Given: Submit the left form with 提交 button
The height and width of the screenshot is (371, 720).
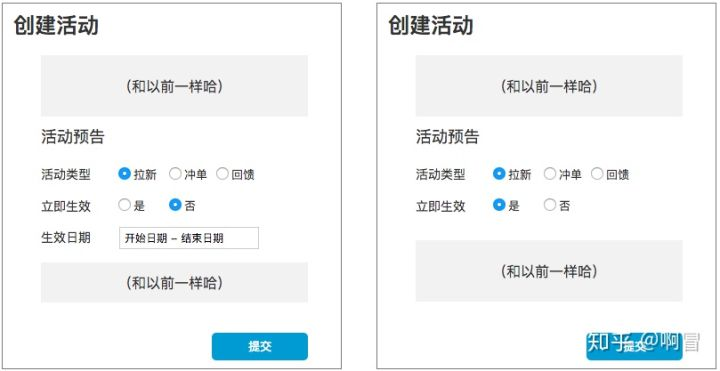Looking at the screenshot, I should [260, 347].
